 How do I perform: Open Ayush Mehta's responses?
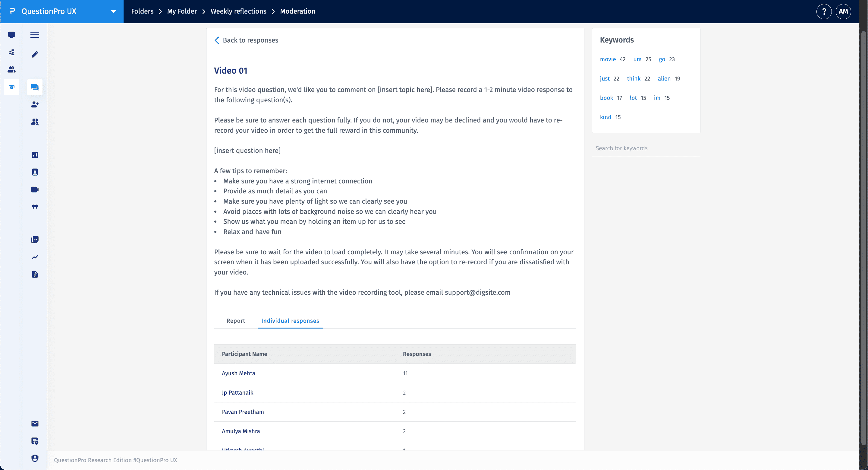(x=238, y=373)
